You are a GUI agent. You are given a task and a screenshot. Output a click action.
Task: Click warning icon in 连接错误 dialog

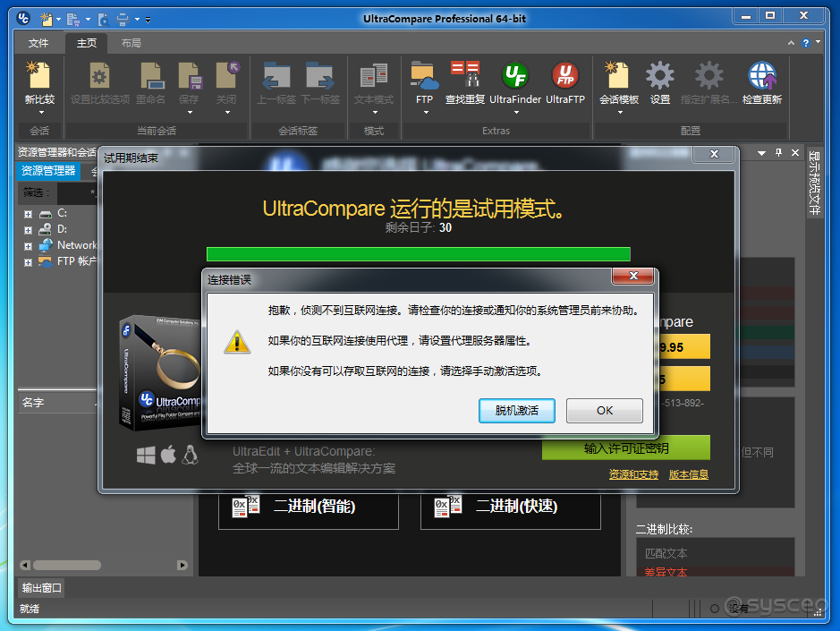(x=237, y=342)
